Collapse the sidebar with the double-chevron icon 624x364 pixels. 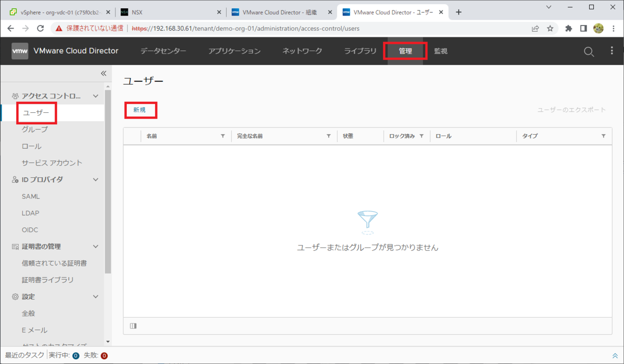coord(103,73)
